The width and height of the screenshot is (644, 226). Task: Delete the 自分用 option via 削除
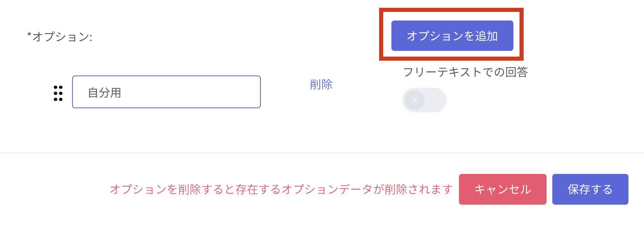[x=321, y=84]
